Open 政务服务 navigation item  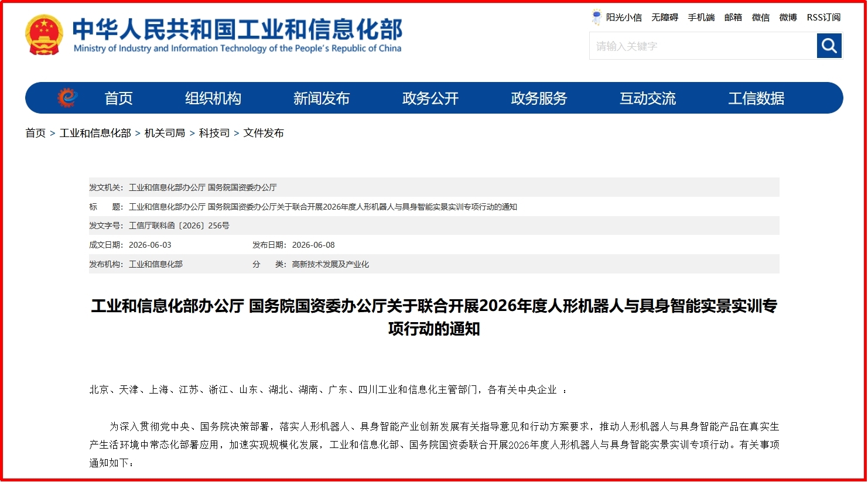[x=539, y=98]
